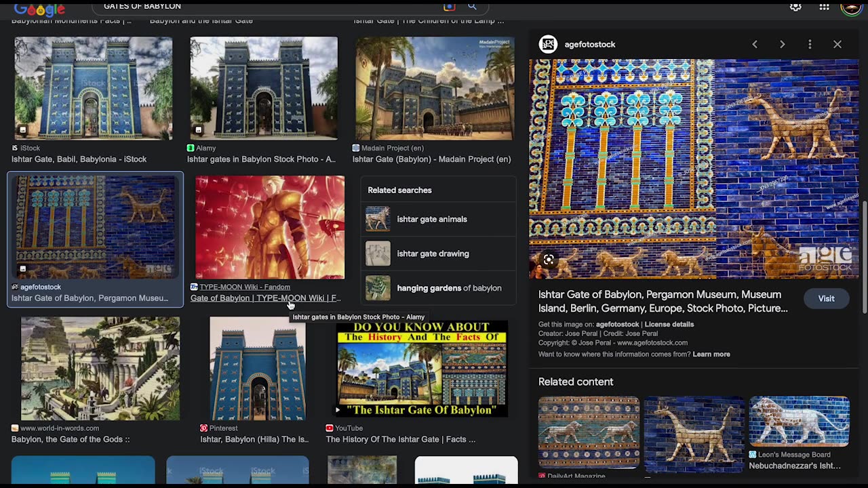Select 'hanging gardens of babylon' related search
The height and width of the screenshot is (488, 868).
coord(437,288)
